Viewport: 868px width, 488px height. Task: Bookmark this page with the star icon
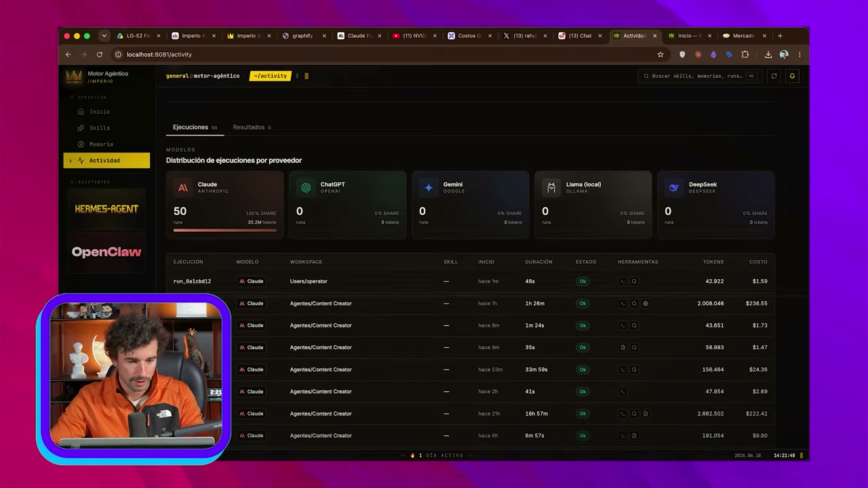(x=660, y=54)
